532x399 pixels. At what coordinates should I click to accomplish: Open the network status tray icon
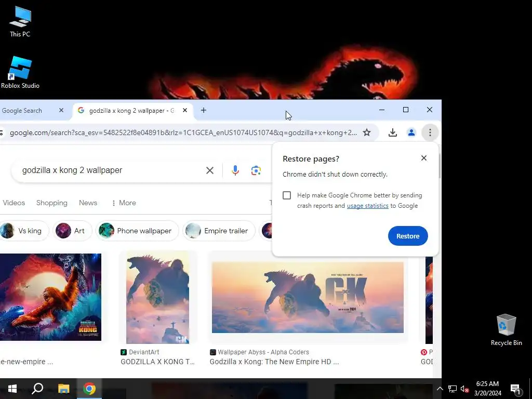453,389
